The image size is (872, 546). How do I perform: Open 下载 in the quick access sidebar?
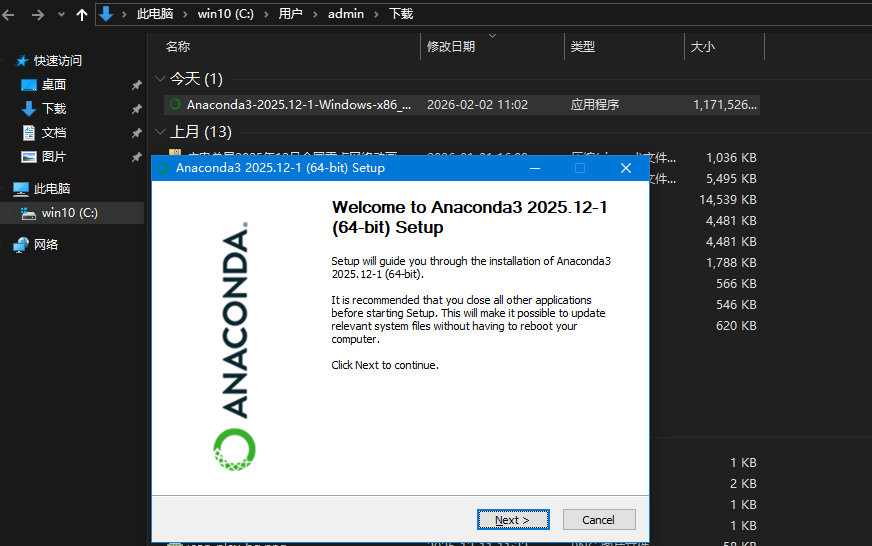(x=54, y=108)
